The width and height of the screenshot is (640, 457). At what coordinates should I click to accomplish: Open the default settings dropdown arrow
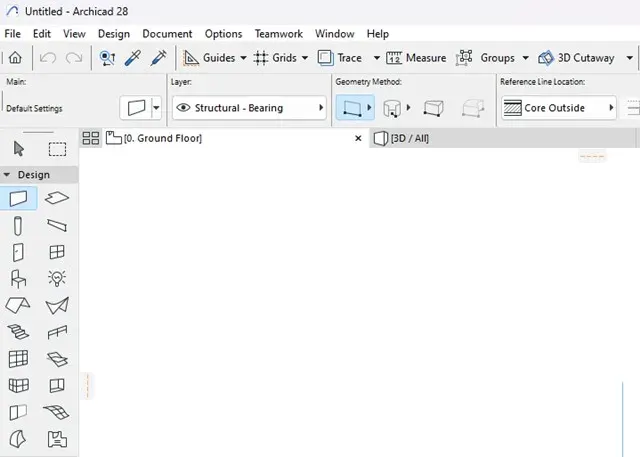pyautogui.click(x=156, y=108)
